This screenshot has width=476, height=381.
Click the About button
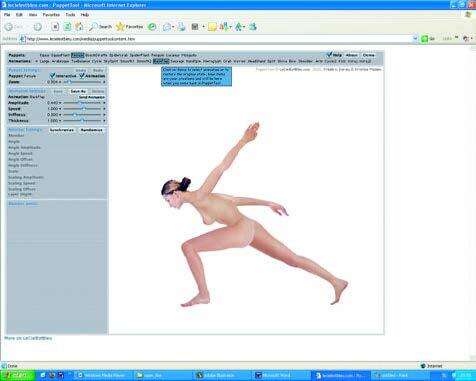click(x=351, y=55)
